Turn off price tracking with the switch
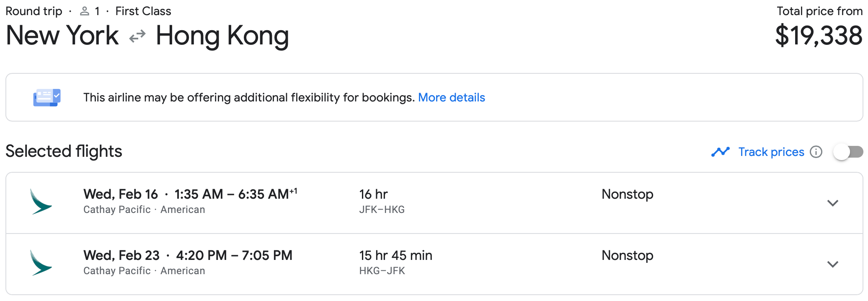868x301 pixels. pyautogui.click(x=848, y=152)
